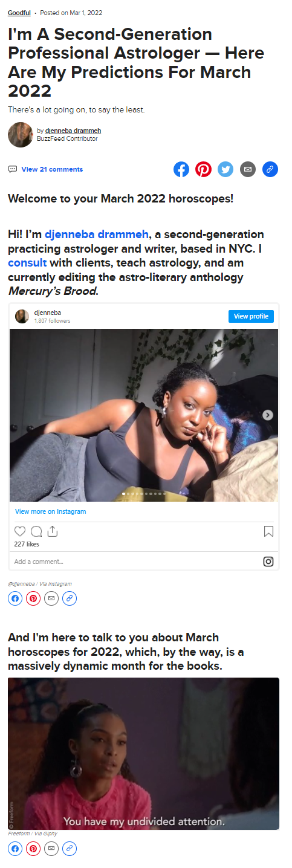Like the Instagram post with the heart icon

coord(20,531)
